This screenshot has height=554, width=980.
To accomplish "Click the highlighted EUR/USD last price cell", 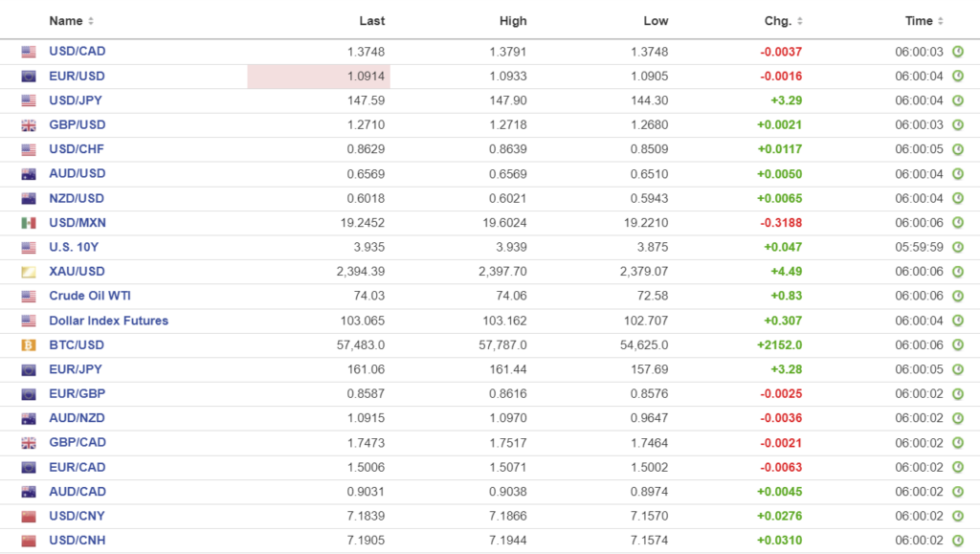I will click(319, 77).
